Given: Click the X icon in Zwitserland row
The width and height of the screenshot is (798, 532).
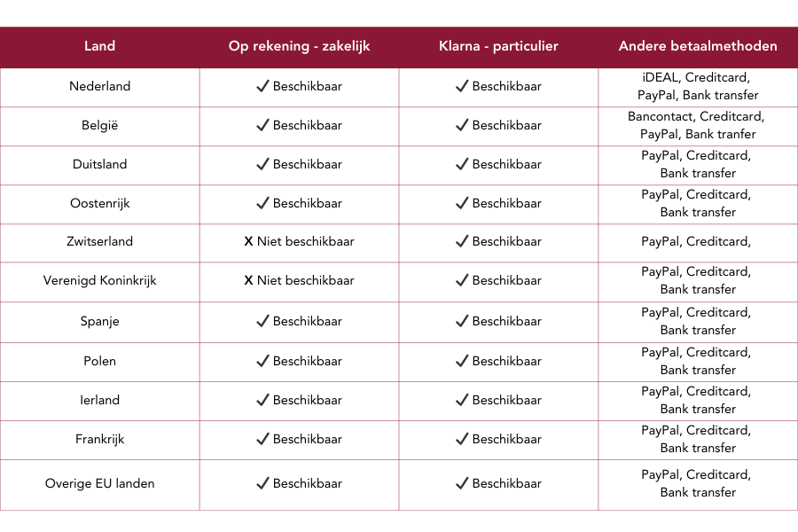Looking at the screenshot, I should coord(248,241).
